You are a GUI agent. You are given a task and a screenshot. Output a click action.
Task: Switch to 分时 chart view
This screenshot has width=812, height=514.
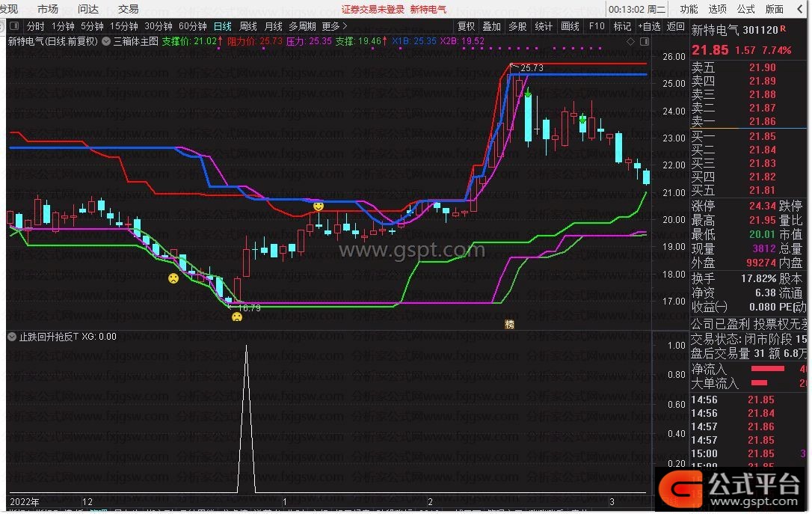(36, 26)
